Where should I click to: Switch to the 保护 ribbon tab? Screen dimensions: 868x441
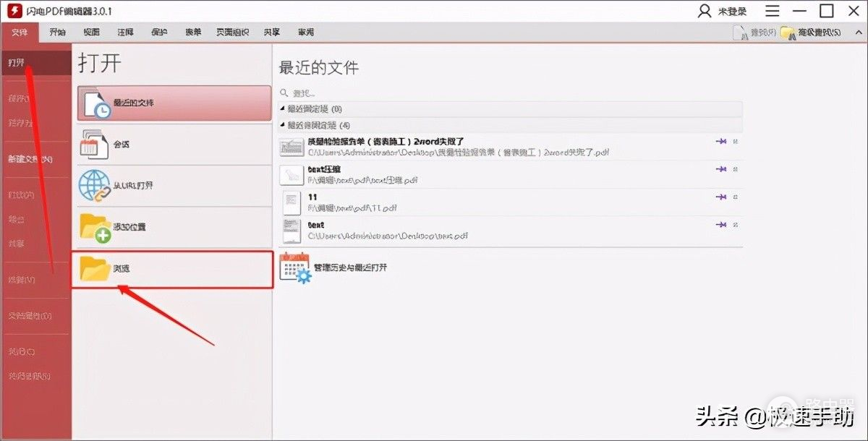[159, 33]
